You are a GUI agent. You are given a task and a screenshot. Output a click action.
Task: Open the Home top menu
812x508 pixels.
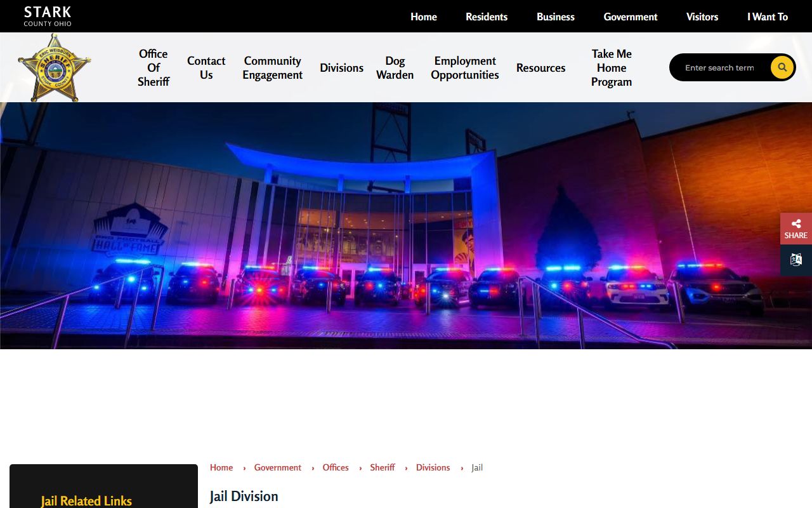pyautogui.click(x=424, y=17)
